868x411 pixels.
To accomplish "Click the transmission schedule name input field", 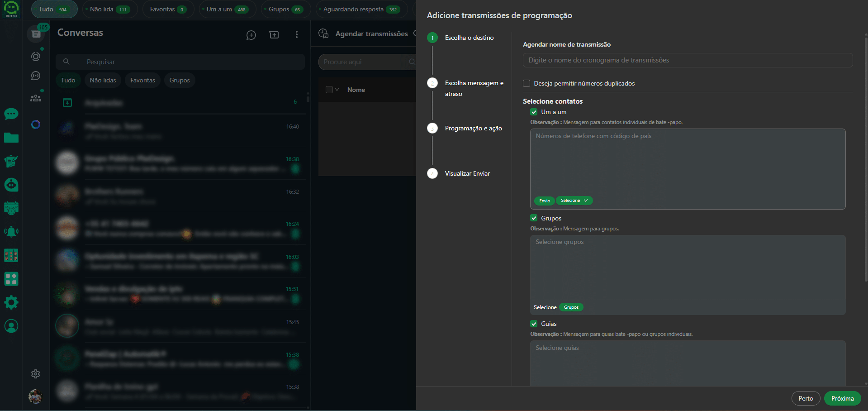I will coord(688,60).
